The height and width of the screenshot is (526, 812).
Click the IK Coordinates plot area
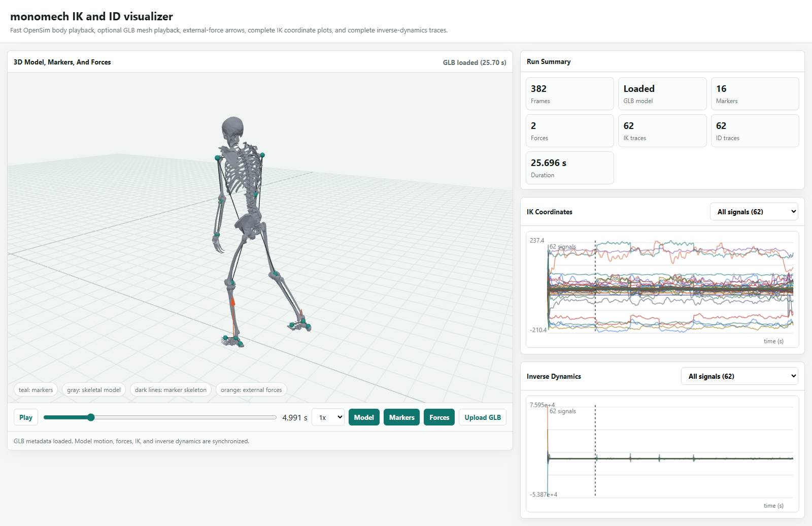click(x=662, y=289)
